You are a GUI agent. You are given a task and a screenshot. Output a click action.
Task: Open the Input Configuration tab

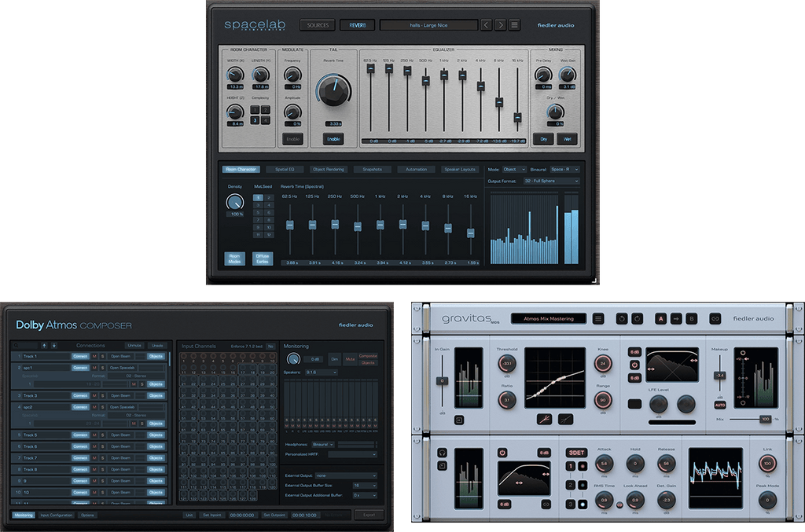tap(56, 515)
